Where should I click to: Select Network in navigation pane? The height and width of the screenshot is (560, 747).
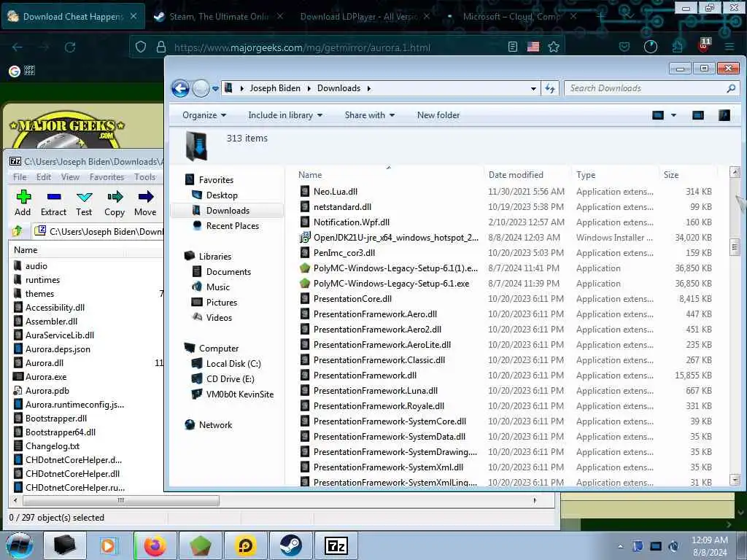coord(215,425)
